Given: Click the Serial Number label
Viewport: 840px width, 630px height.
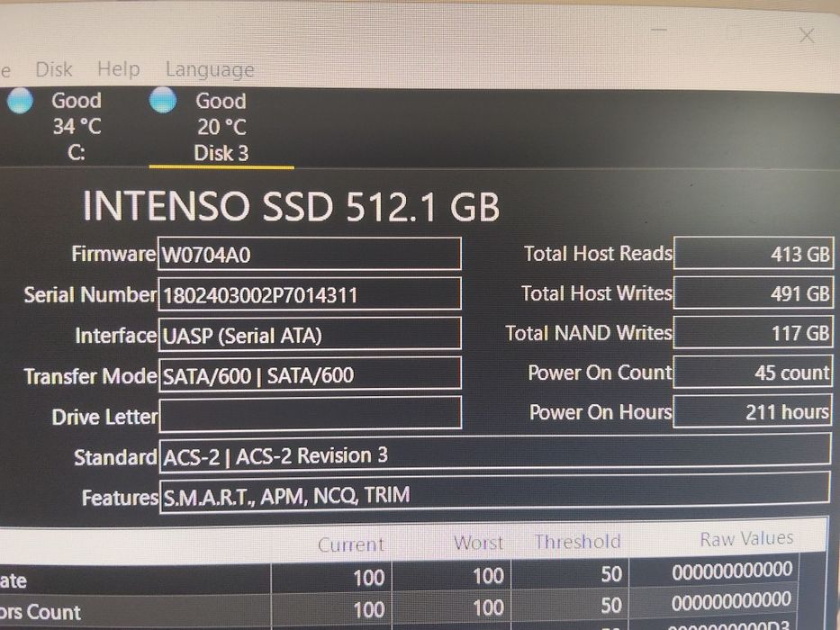Looking at the screenshot, I should pos(90,294).
